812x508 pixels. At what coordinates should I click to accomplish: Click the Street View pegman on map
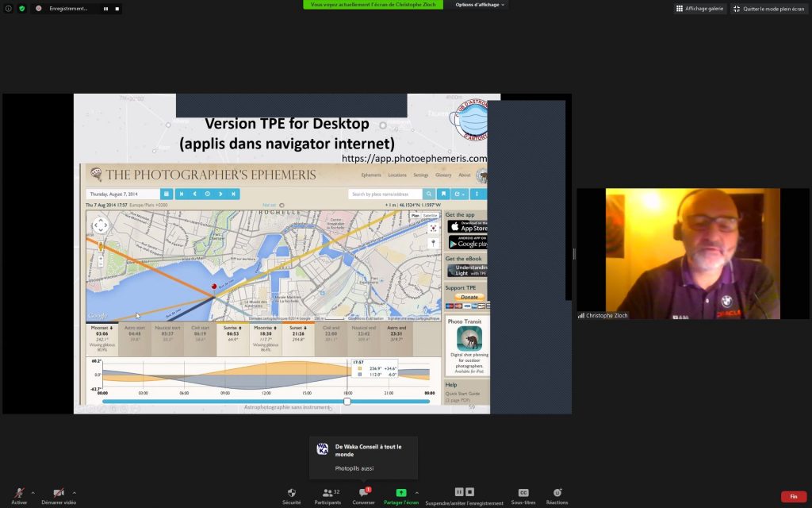point(101,247)
